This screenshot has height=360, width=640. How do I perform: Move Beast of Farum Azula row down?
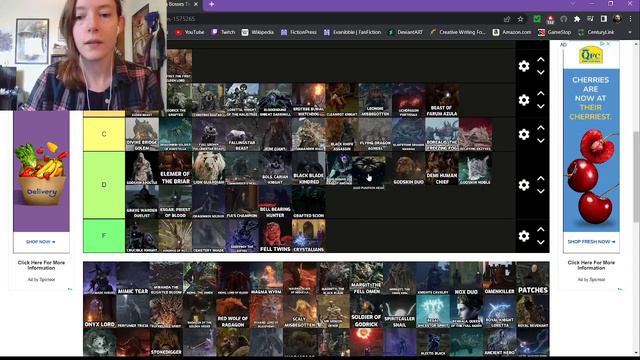tap(541, 107)
